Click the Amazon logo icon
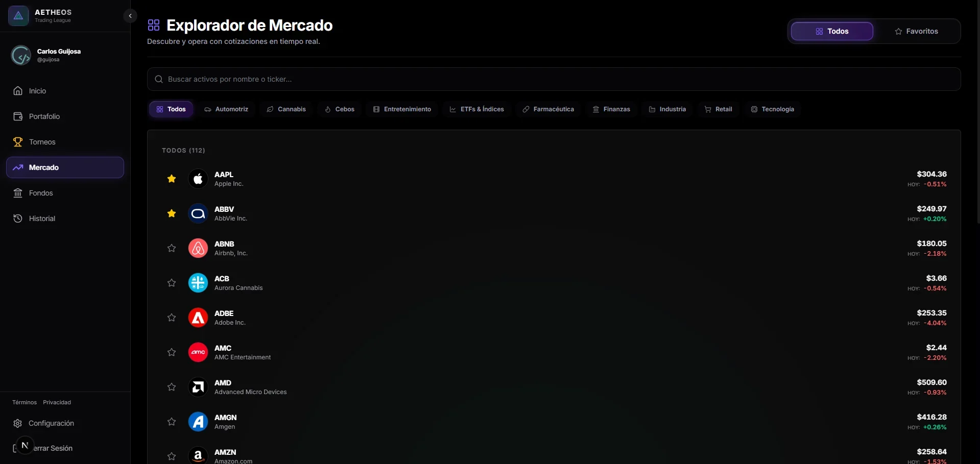Viewport: 980px width, 464px height. tap(198, 455)
